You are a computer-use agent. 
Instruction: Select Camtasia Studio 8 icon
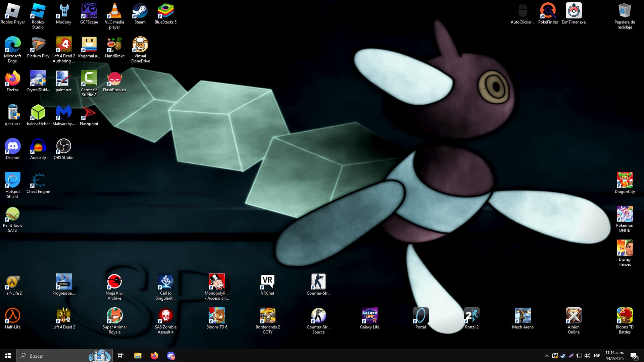tap(89, 84)
